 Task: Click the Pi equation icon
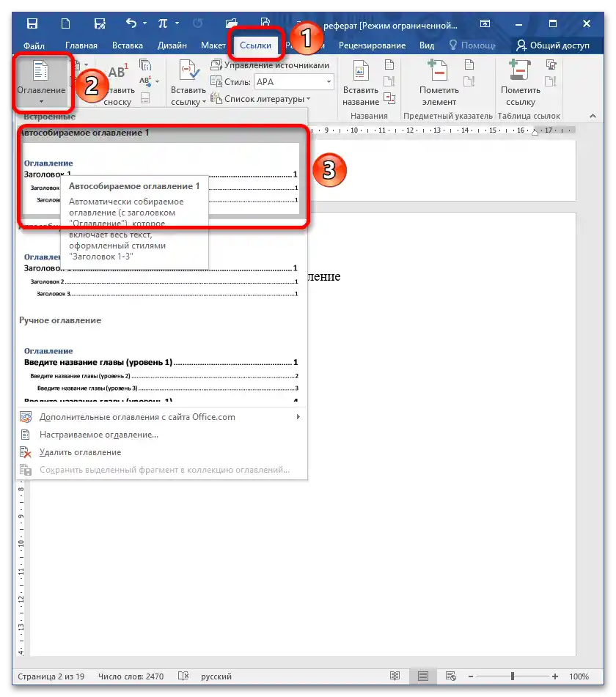point(163,23)
